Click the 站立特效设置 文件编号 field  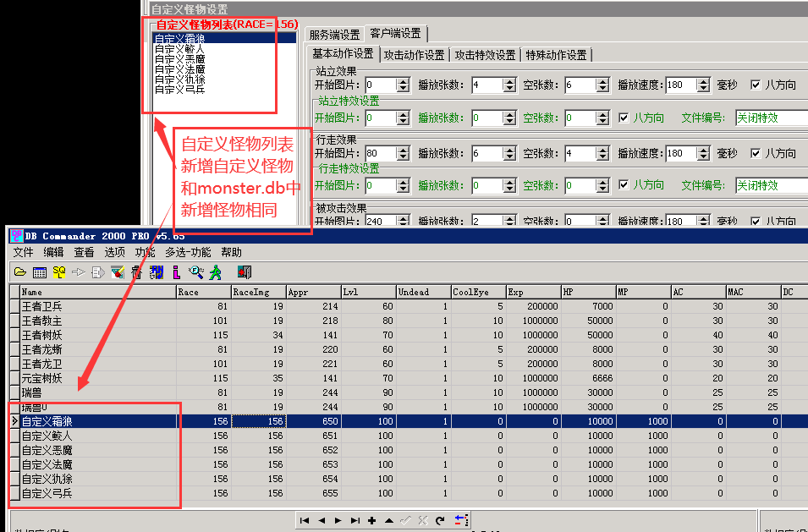click(770, 118)
